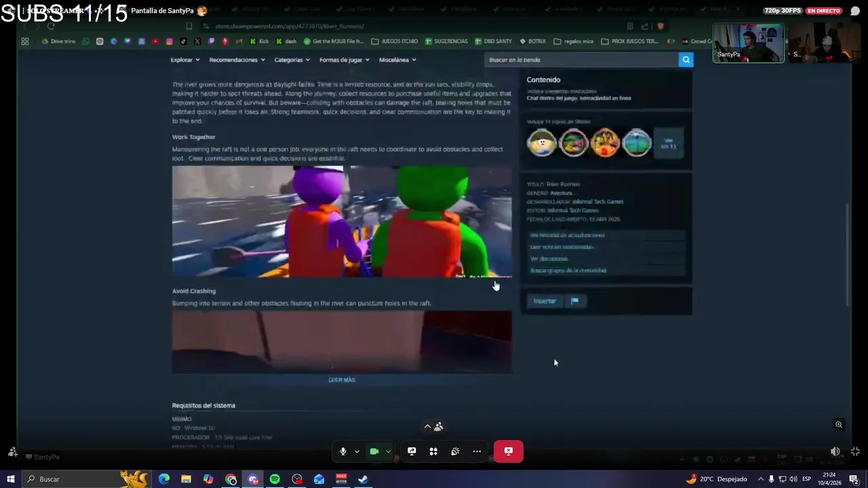Expand description with LEER MÁS
This screenshot has height=488, width=868.
(x=342, y=380)
